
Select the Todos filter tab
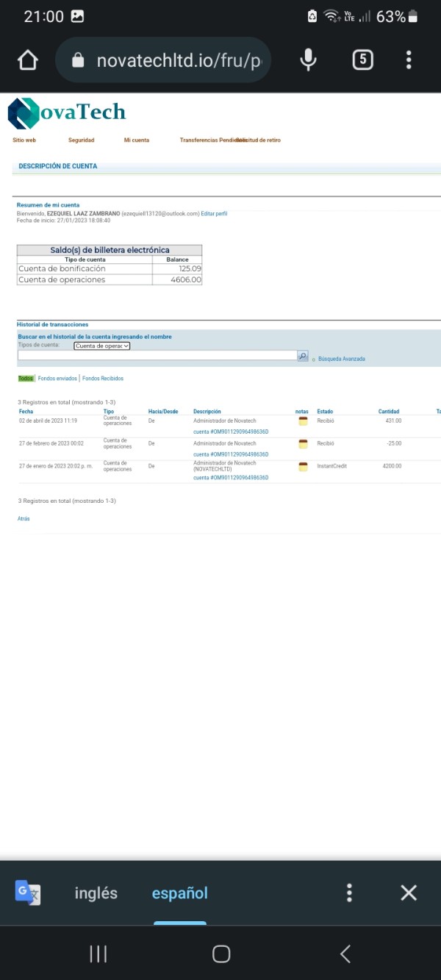tap(26, 379)
